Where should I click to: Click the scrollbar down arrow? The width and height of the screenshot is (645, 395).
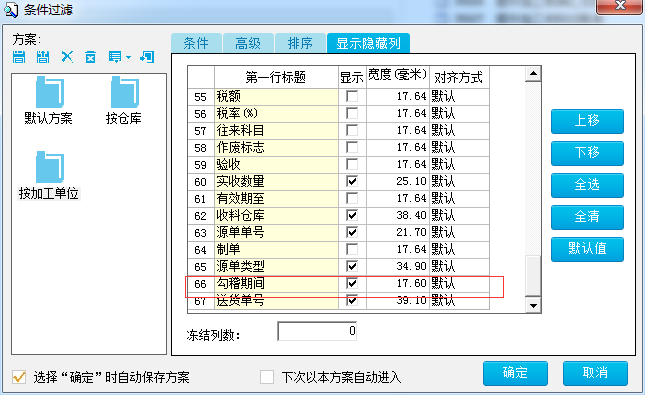click(533, 305)
